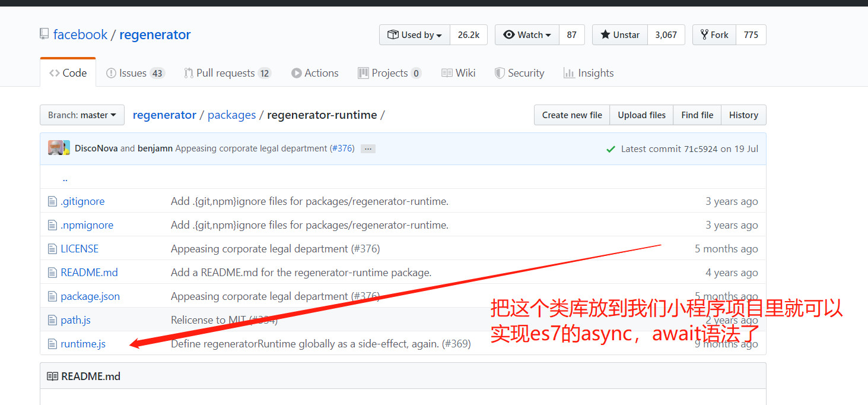
Task: Click Create new file button
Action: (572, 115)
